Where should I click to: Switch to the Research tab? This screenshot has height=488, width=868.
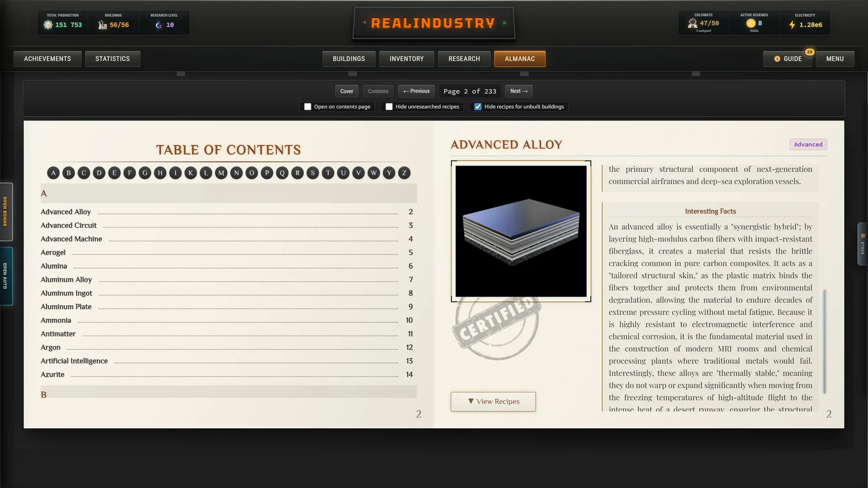(464, 59)
